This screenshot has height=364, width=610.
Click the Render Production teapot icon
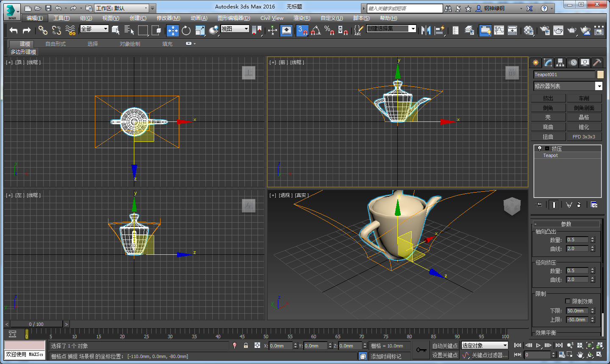[x=572, y=30]
